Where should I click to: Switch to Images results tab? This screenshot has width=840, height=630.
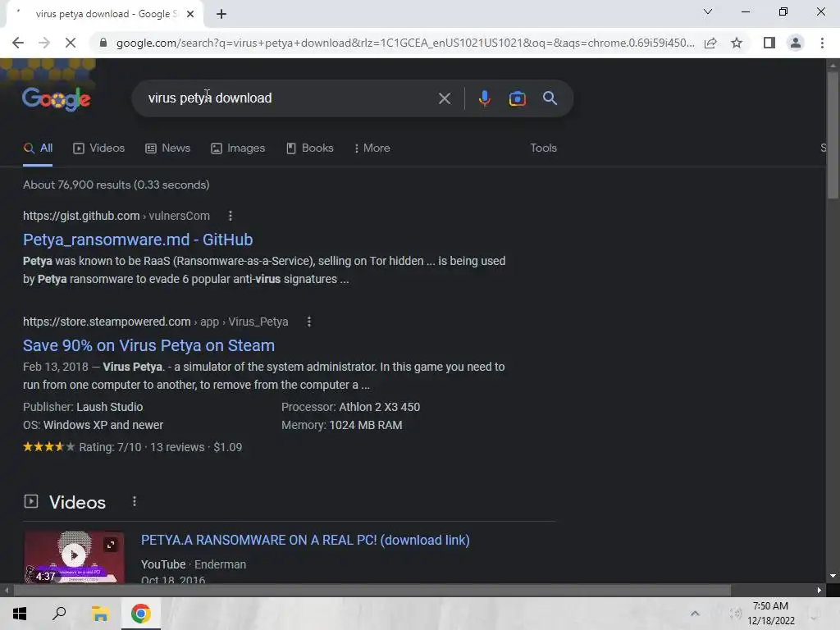pyautogui.click(x=239, y=148)
